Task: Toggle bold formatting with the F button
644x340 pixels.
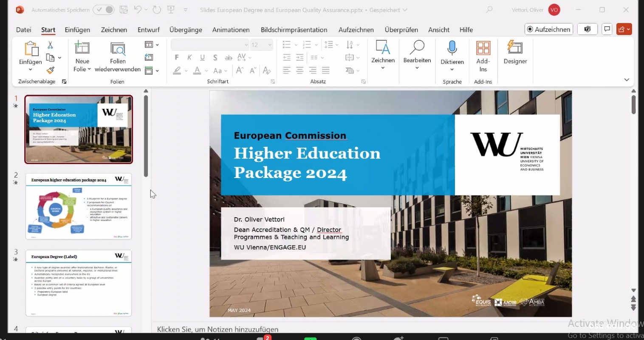Action: [x=177, y=57]
